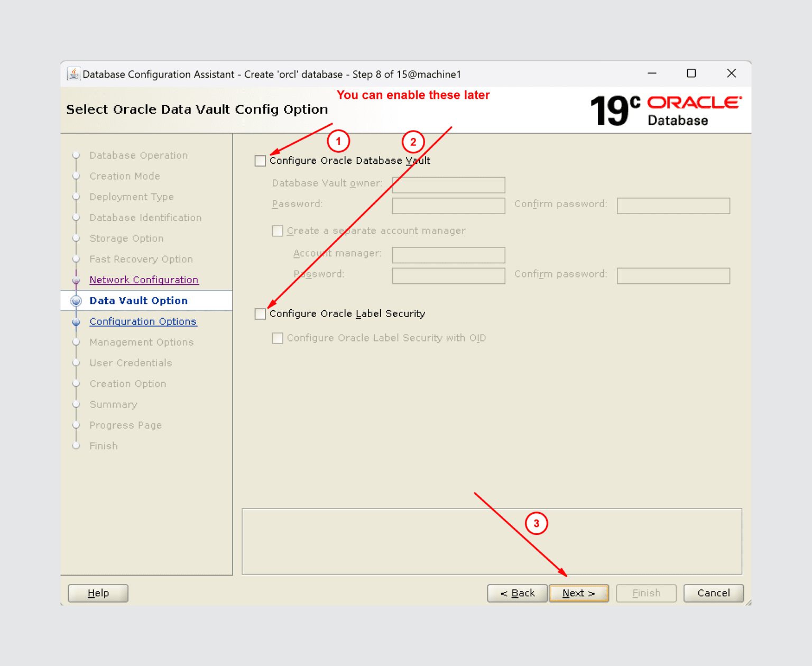
Task: Click the Java coffee cup icon in title bar
Action: 73,74
